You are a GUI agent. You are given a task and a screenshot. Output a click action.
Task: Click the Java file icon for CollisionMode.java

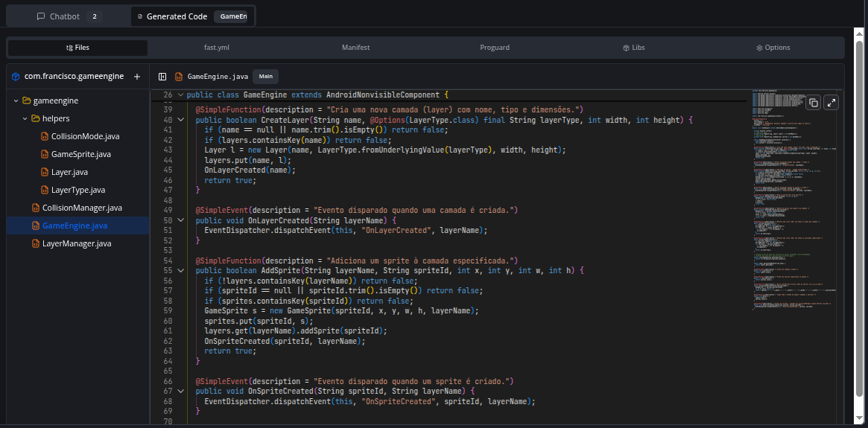pos(45,136)
